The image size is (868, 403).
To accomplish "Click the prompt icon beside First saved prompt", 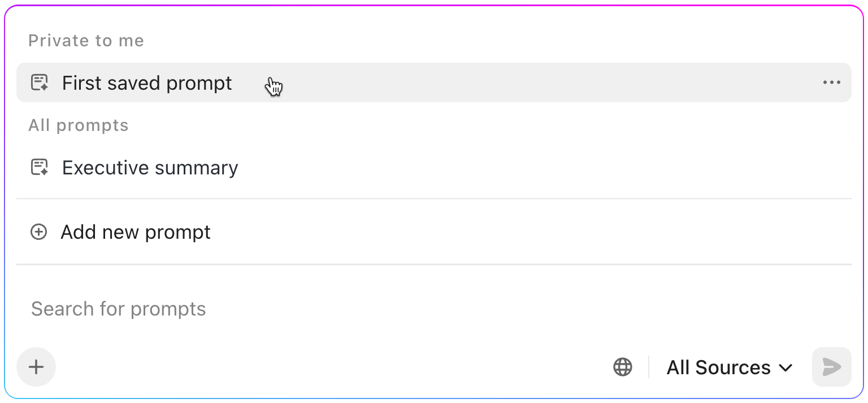I will pos(38,82).
